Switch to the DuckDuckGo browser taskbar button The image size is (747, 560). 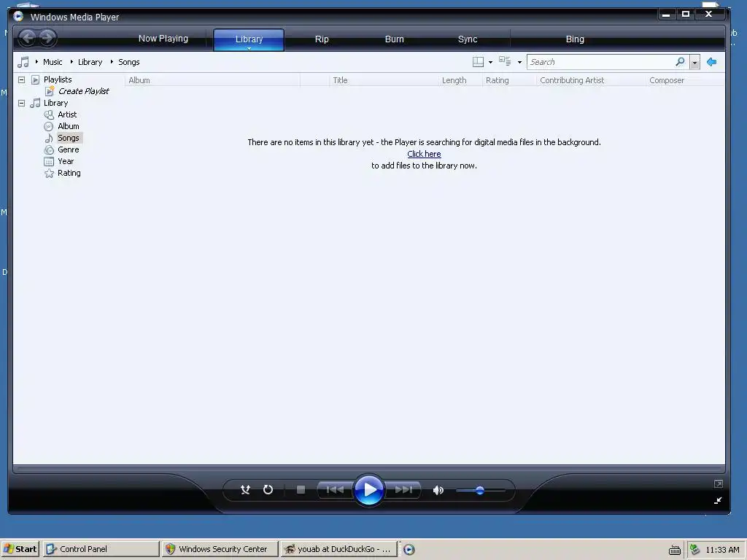(338, 549)
